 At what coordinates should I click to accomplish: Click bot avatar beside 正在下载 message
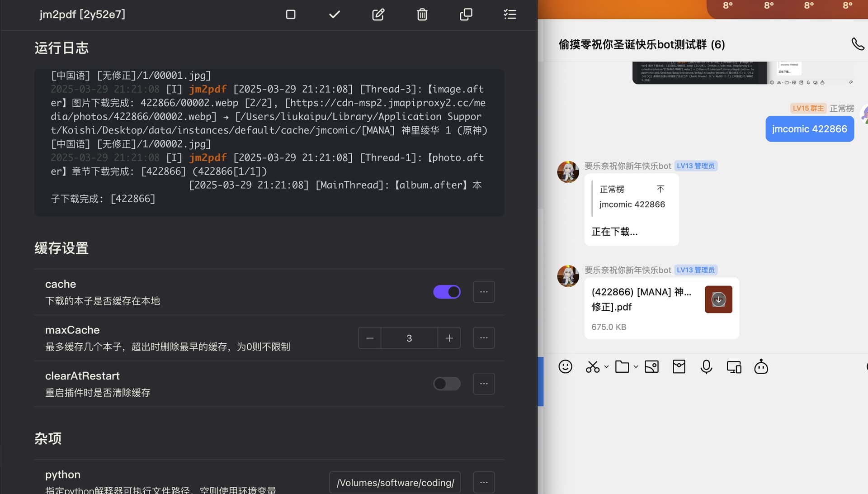(x=568, y=172)
